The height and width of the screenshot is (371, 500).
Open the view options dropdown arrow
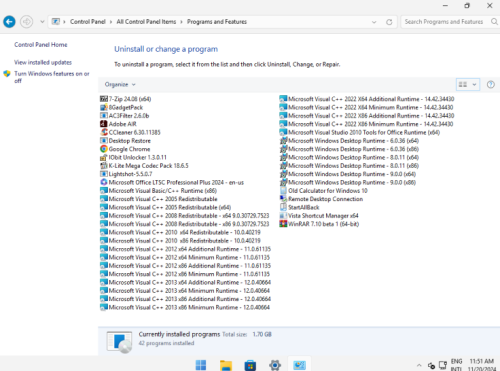[474, 85]
